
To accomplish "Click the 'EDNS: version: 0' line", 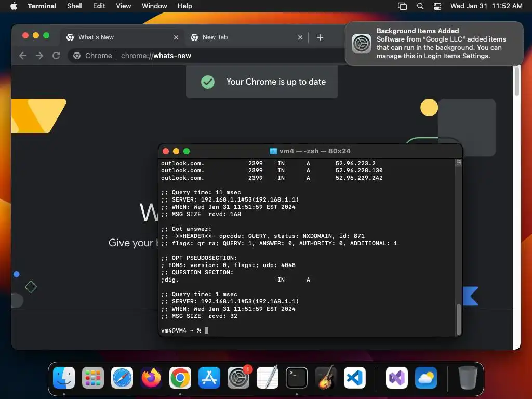I will [x=228, y=265].
